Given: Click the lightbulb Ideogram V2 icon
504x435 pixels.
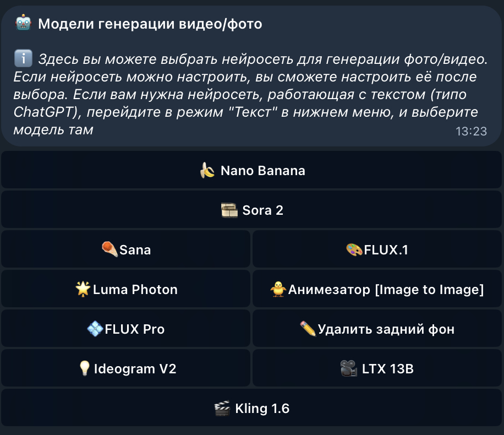Looking at the screenshot, I should pyautogui.click(x=85, y=369).
